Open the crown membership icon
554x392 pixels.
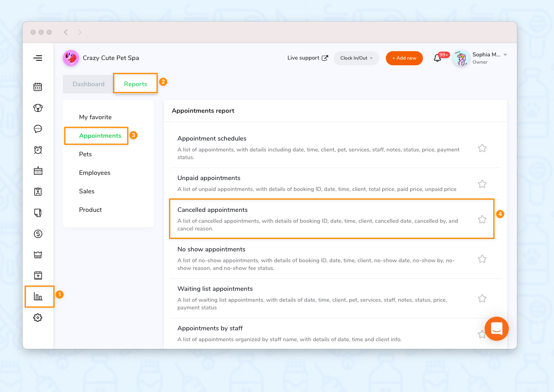tap(38, 255)
